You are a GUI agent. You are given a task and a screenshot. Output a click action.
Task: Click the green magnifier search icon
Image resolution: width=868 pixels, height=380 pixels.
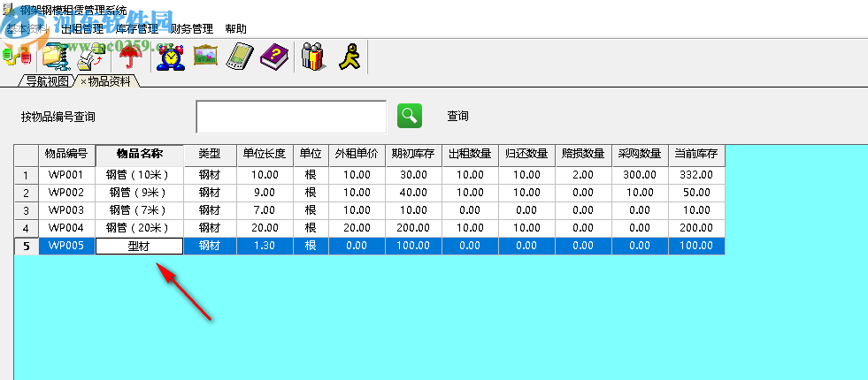[410, 116]
